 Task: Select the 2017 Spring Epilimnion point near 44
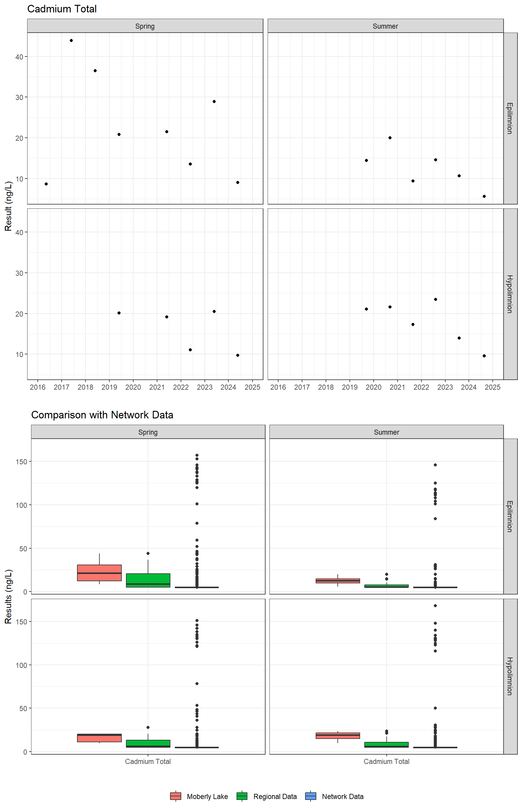tap(71, 40)
